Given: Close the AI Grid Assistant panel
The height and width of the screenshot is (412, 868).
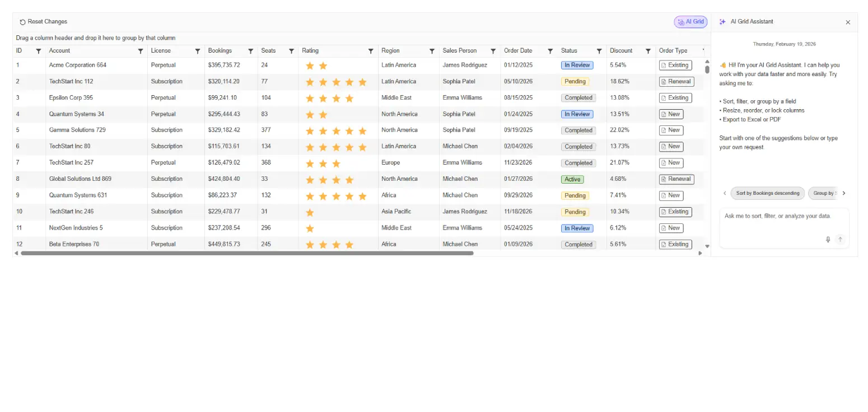Looking at the screenshot, I should click(x=848, y=22).
